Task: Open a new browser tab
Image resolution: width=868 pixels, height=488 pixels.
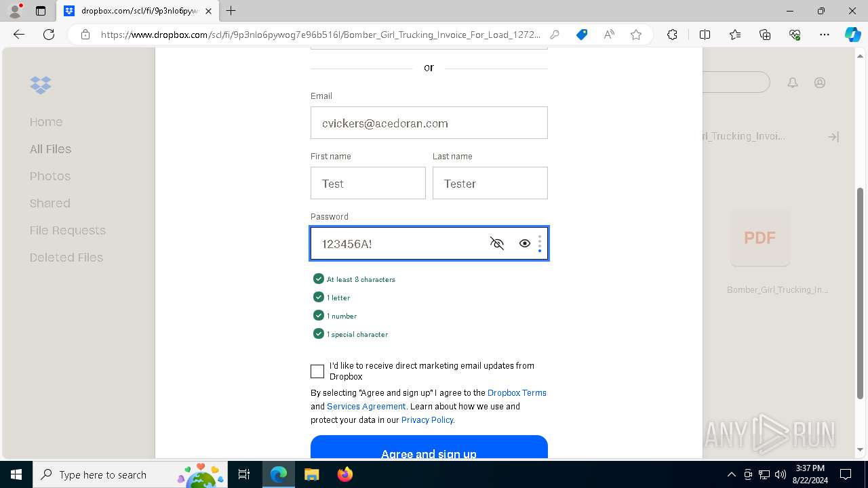Action: tap(231, 11)
